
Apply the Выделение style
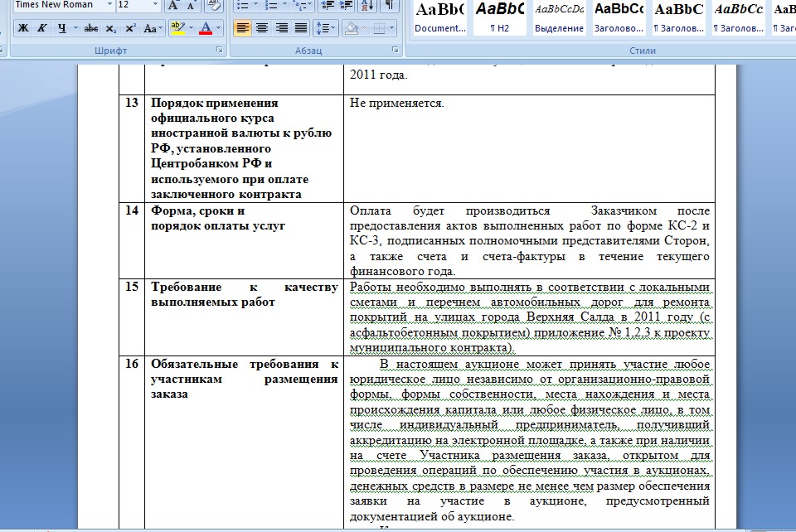tap(559, 18)
